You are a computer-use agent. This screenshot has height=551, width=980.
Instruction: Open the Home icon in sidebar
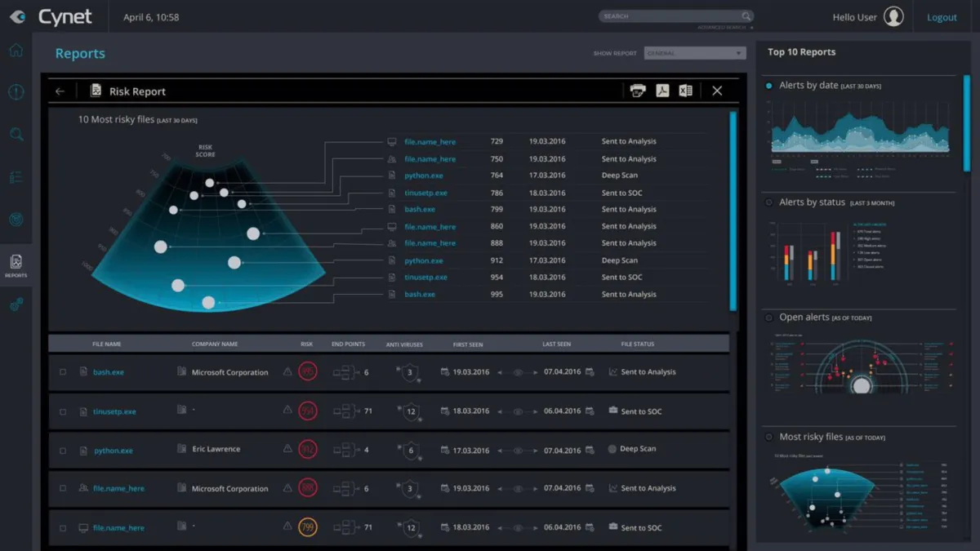(16, 51)
